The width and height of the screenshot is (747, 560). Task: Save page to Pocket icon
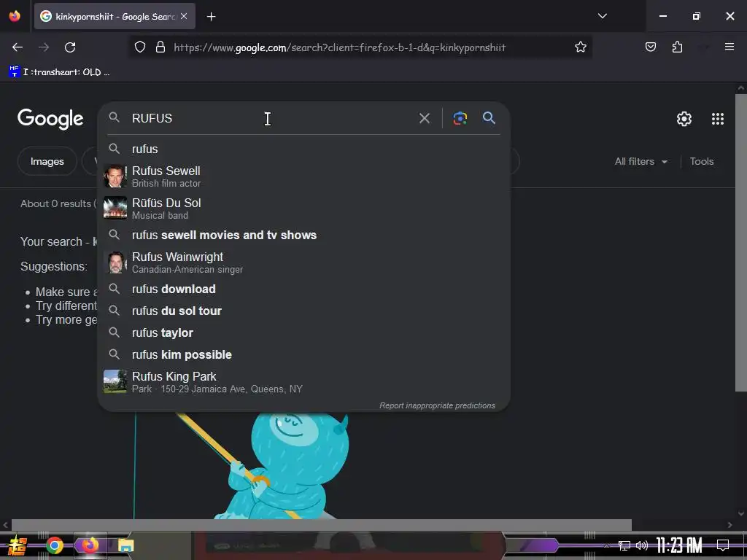(x=650, y=47)
